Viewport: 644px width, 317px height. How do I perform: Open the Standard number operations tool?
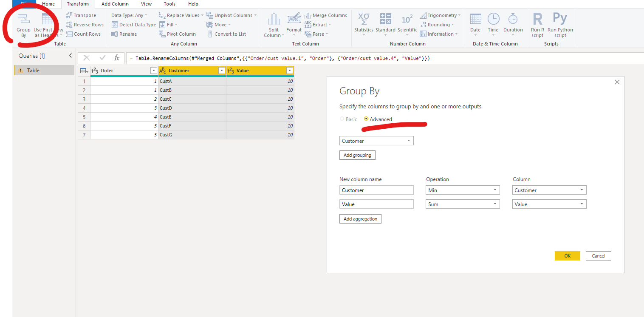pyautogui.click(x=385, y=25)
